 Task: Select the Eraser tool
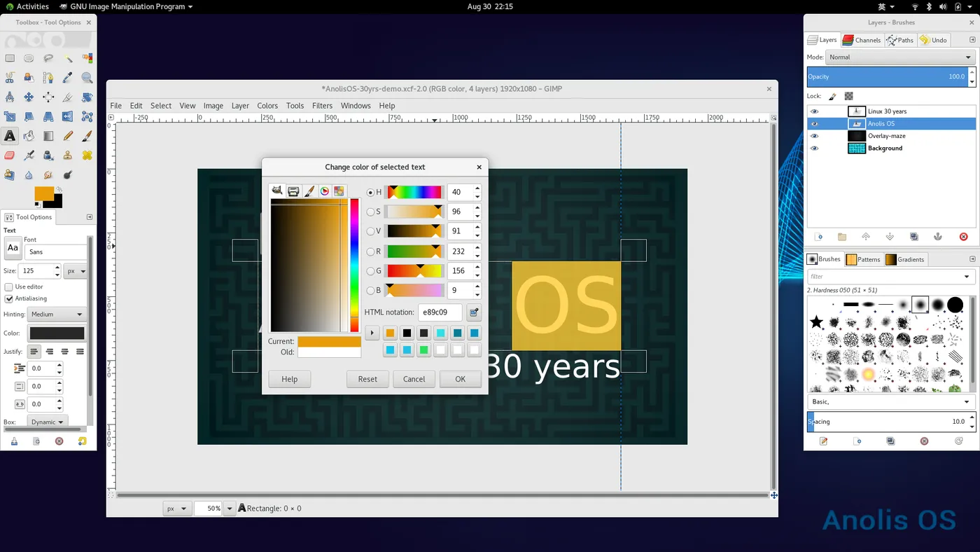[10, 156]
